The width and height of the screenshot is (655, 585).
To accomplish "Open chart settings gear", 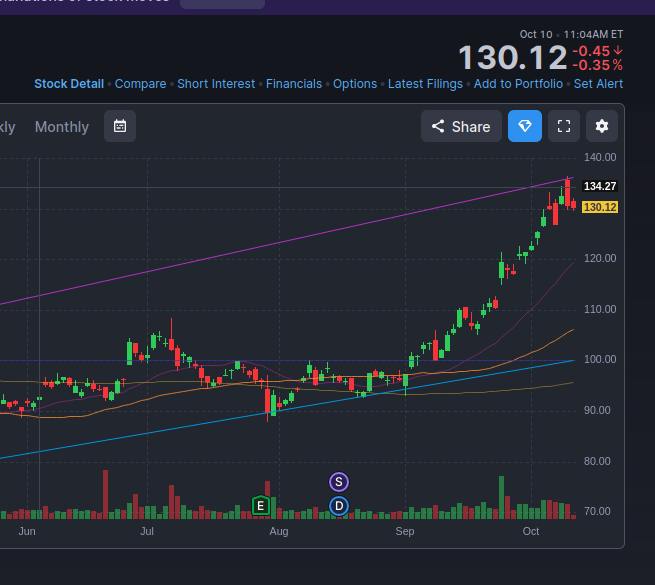I will coord(602,126).
